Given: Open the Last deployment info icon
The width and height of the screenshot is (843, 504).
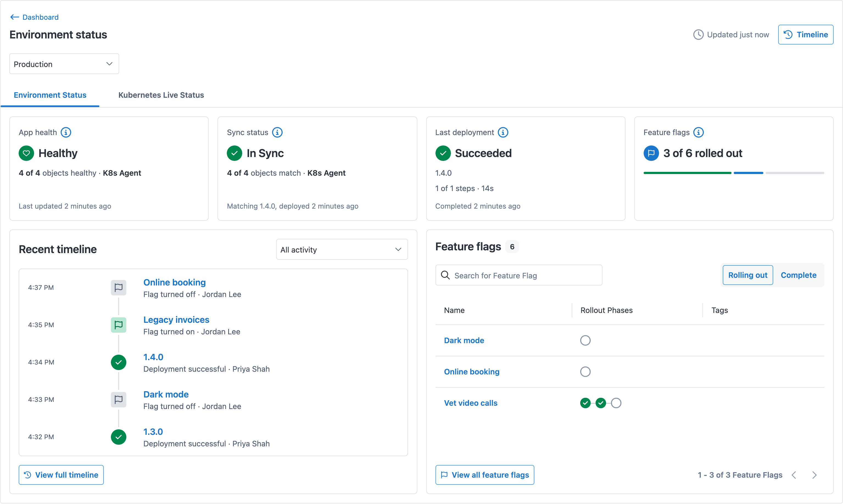Looking at the screenshot, I should point(503,133).
